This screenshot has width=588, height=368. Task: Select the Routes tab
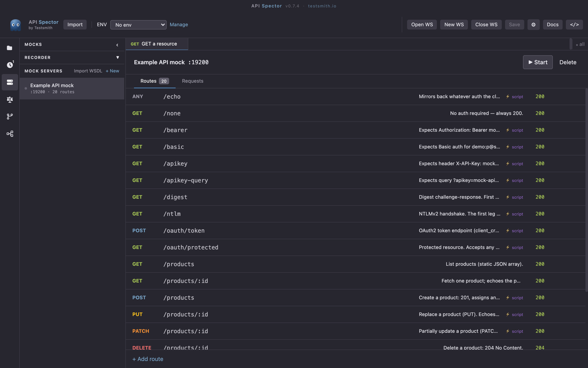[x=155, y=81]
